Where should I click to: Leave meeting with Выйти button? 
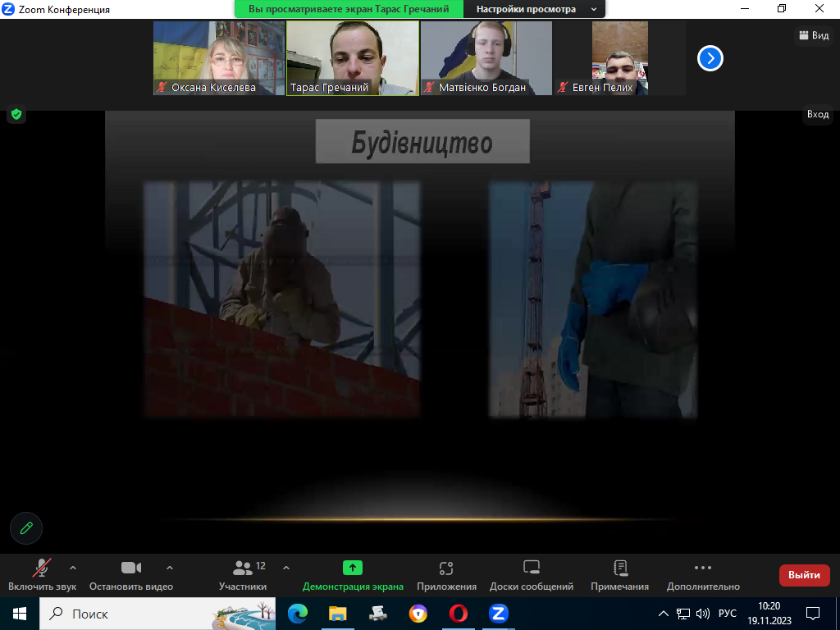pyautogui.click(x=804, y=575)
